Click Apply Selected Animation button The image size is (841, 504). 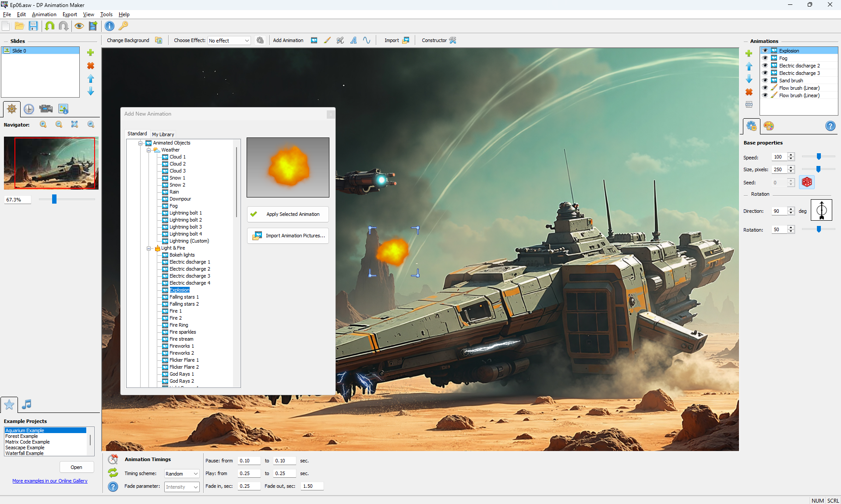288,214
